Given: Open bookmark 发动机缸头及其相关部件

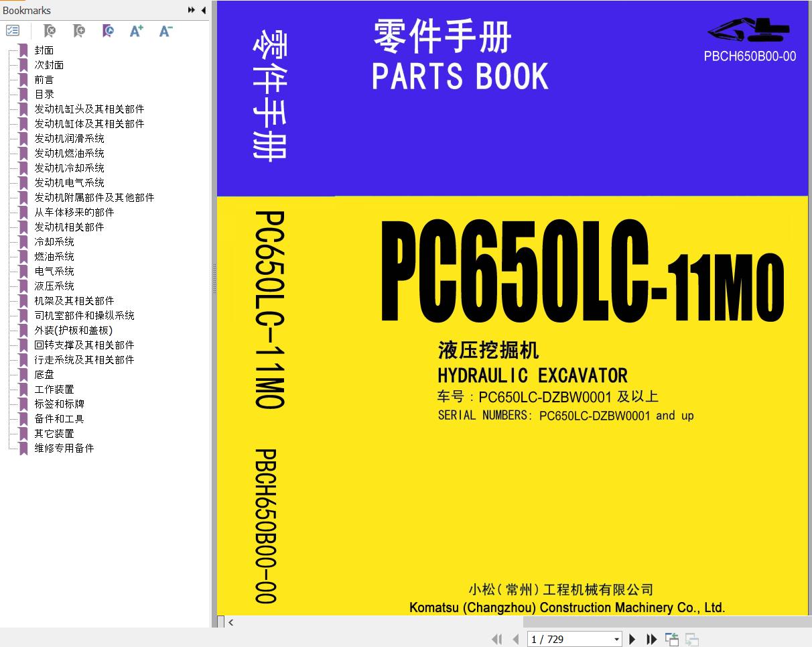Looking at the screenshot, I should (x=89, y=109).
